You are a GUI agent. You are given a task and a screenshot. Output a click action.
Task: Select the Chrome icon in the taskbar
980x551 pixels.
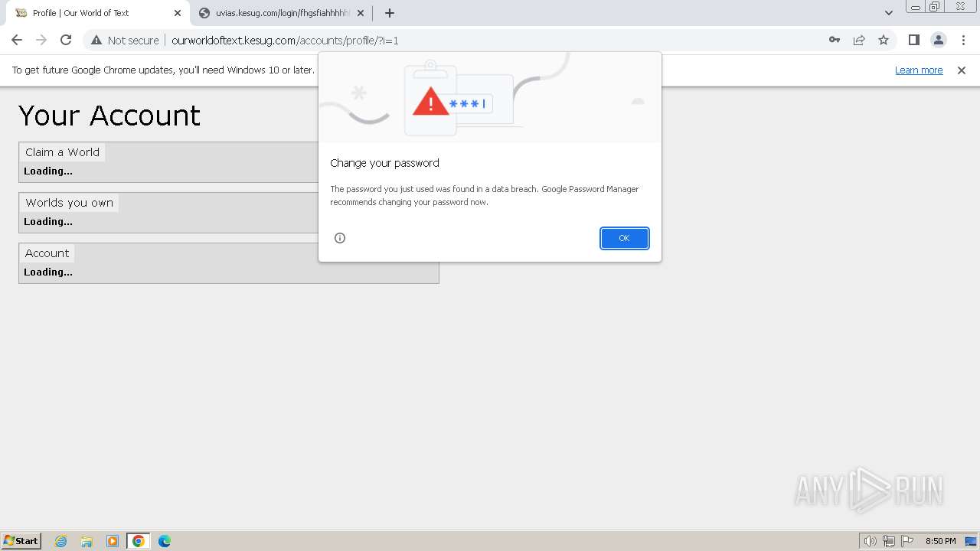coord(139,541)
